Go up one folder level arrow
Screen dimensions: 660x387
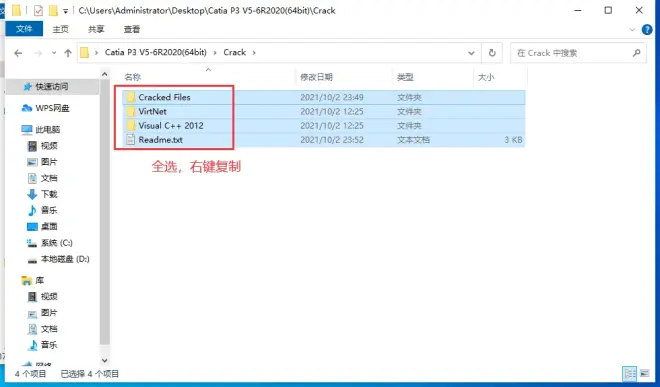[x=68, y=53]
